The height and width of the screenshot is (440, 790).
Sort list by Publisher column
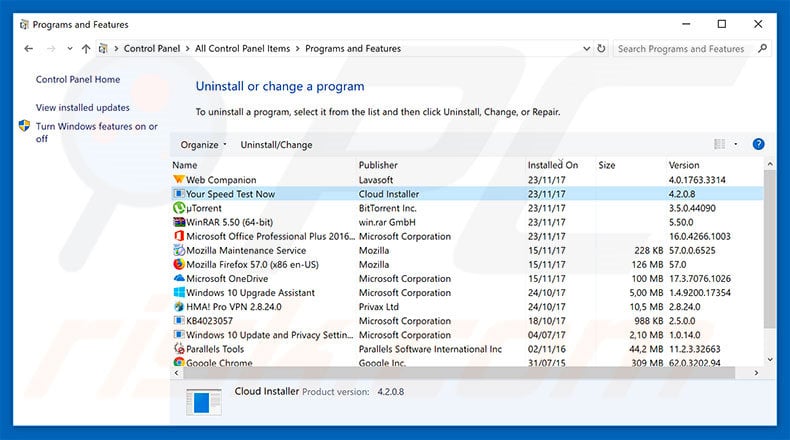coord(378,165)
